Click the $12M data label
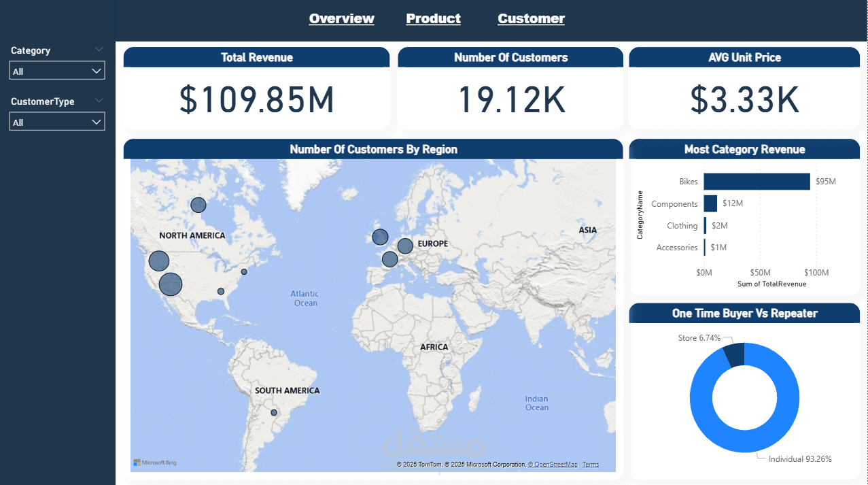Screen dimensions: 868x485 [733, 203]
